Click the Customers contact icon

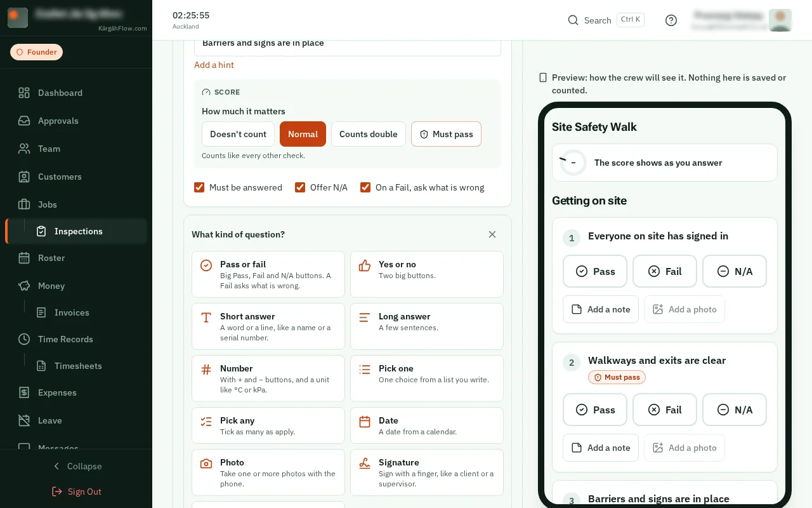click(24, 177)
